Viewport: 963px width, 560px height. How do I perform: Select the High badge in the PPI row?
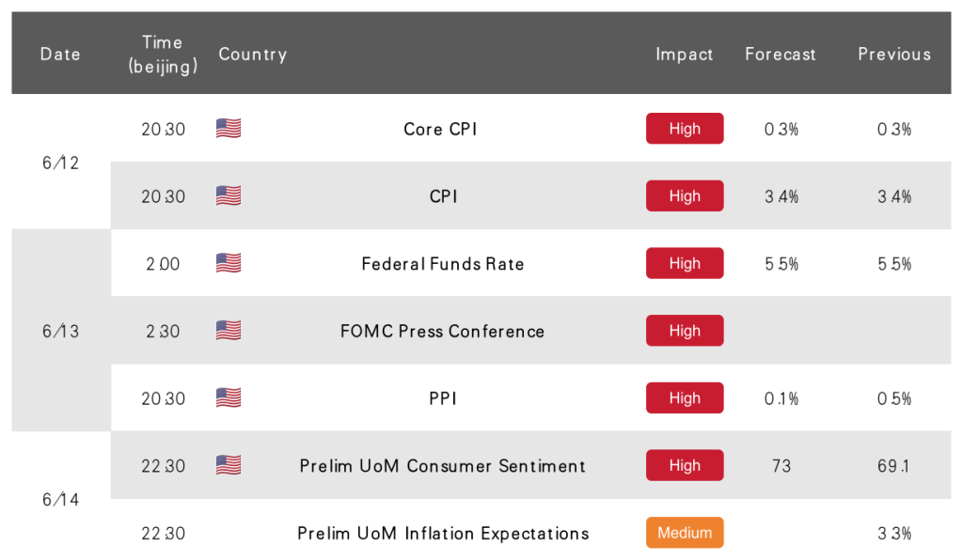coord(685,398)
